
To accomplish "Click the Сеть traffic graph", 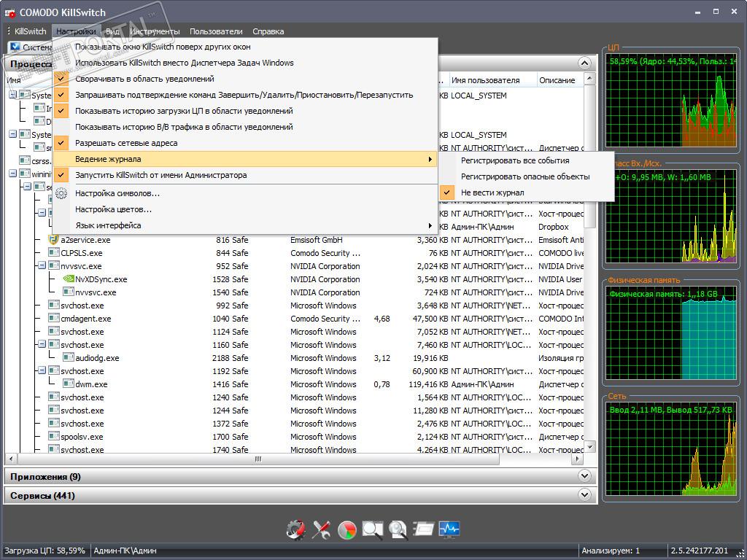I will 671,448.
